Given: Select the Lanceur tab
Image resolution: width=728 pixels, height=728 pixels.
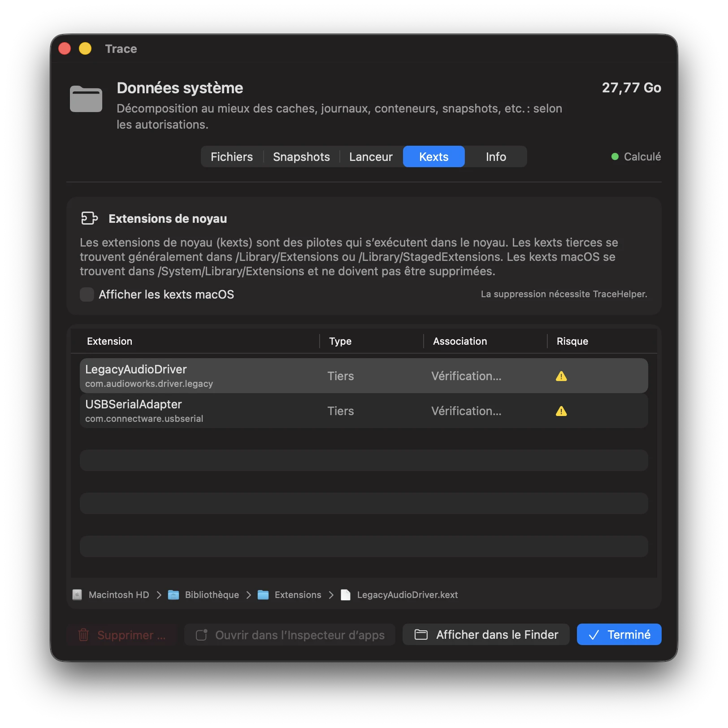Looking at the screenshot, I should [371, 157].
